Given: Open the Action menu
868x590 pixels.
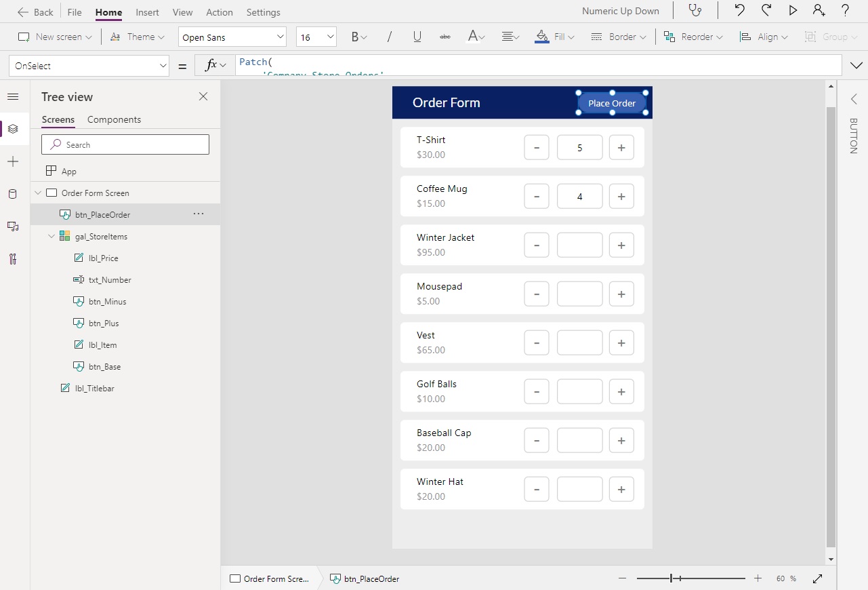Looking at the screenshot, I should coord(219,12).
